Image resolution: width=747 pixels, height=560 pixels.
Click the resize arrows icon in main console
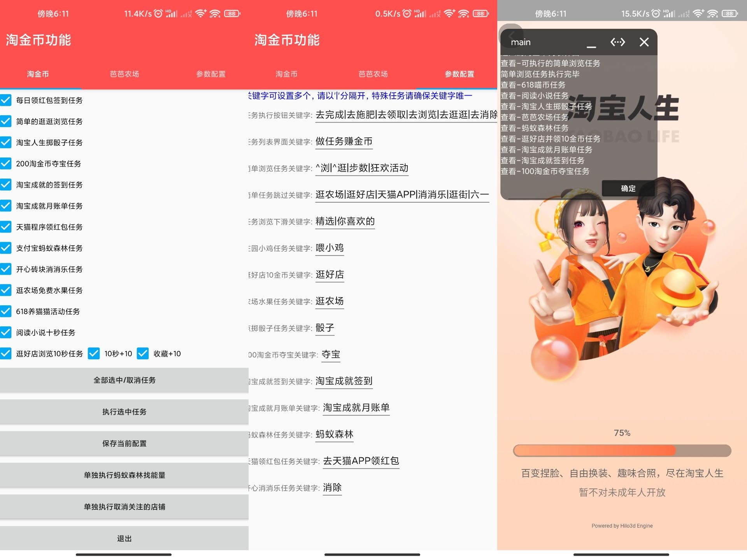click(617, 42)
